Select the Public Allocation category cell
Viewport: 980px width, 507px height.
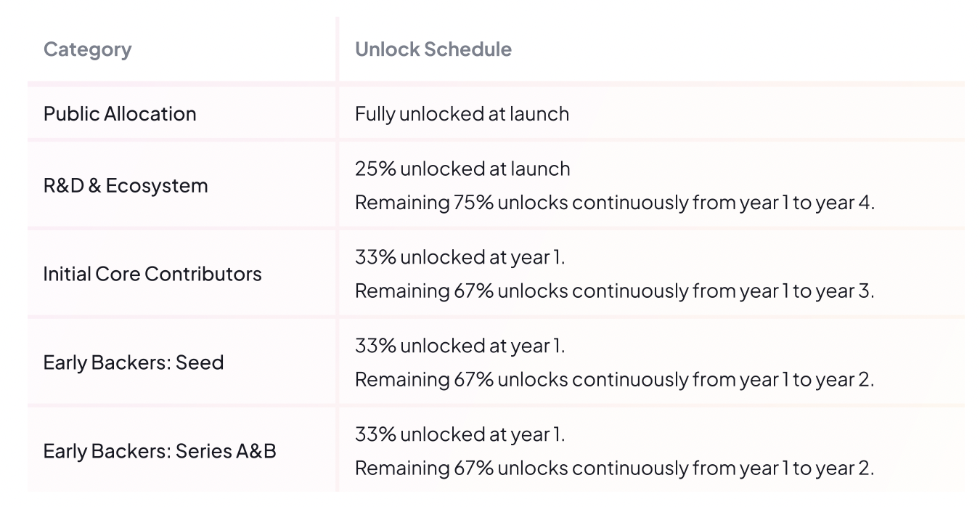(120, 114)
